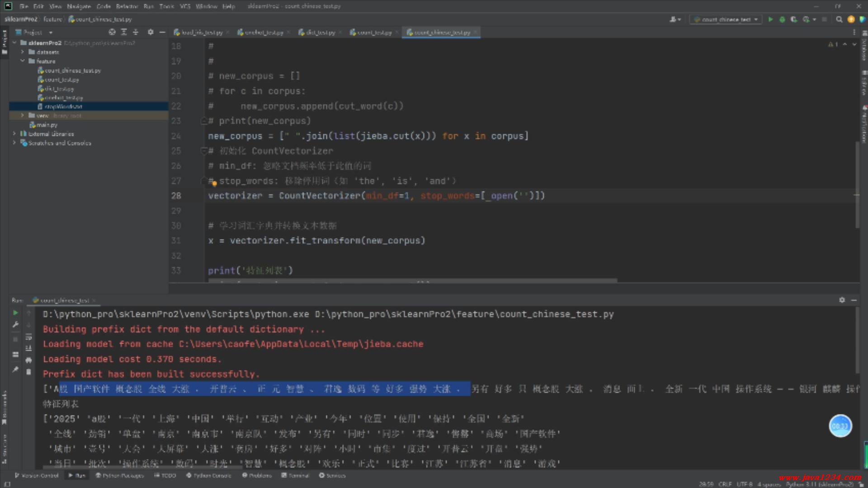Open Search Everywhere magnifier icon
The image size is (868, 488).
point(839,19)
